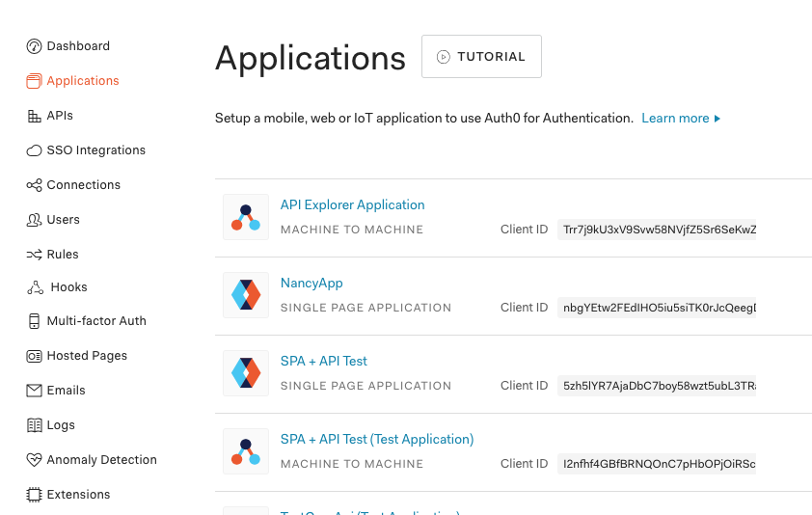Click the SSO Integrations cloud icon
Viewport: 812px width, 515px height.
tap(34, 150)
